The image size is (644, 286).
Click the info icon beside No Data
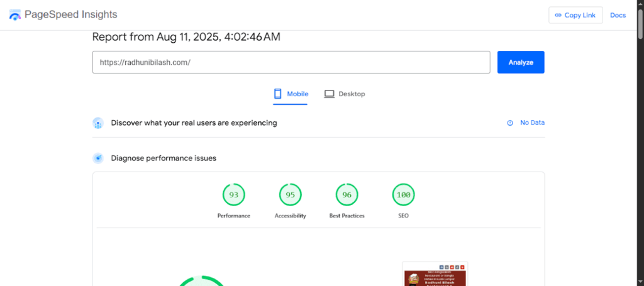click(510, 123)
